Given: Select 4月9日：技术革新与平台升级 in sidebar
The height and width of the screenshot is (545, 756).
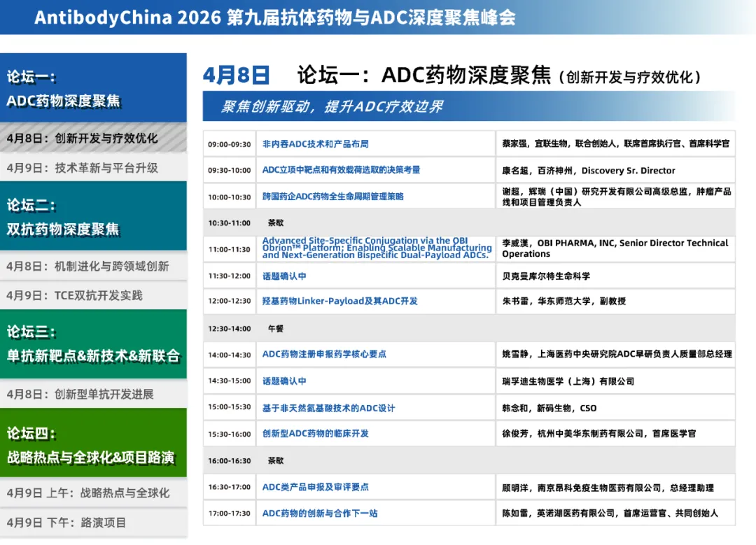Looking at the screenshot, I should pos(93,168).
